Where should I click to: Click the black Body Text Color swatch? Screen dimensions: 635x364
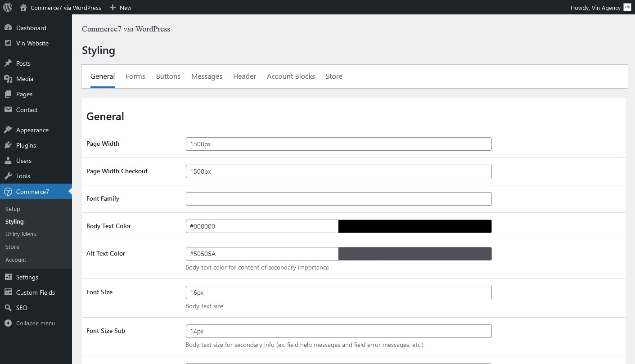point(414,226)
